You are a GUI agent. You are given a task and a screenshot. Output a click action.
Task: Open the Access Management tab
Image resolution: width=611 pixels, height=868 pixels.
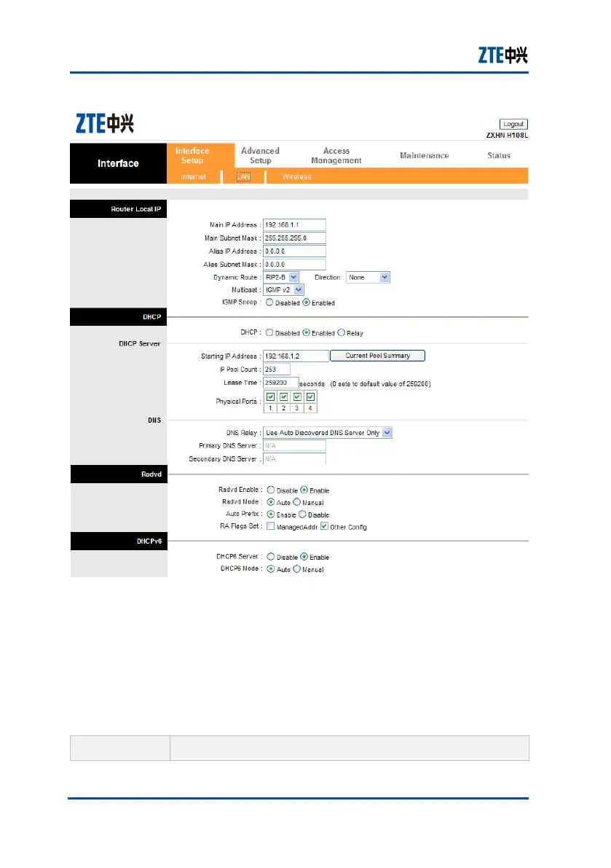point(336,155)
